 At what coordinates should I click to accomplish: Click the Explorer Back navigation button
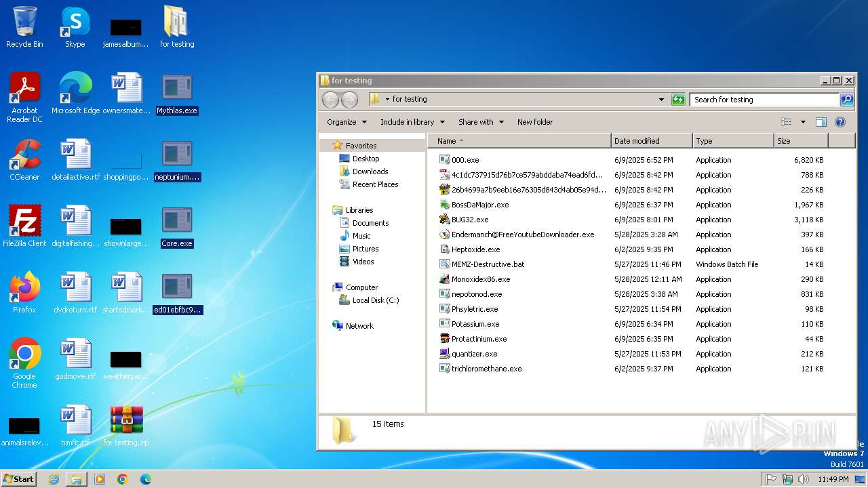(x=330, y=100)
